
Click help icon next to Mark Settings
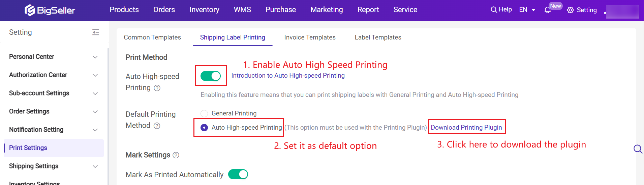click(176, 155)
